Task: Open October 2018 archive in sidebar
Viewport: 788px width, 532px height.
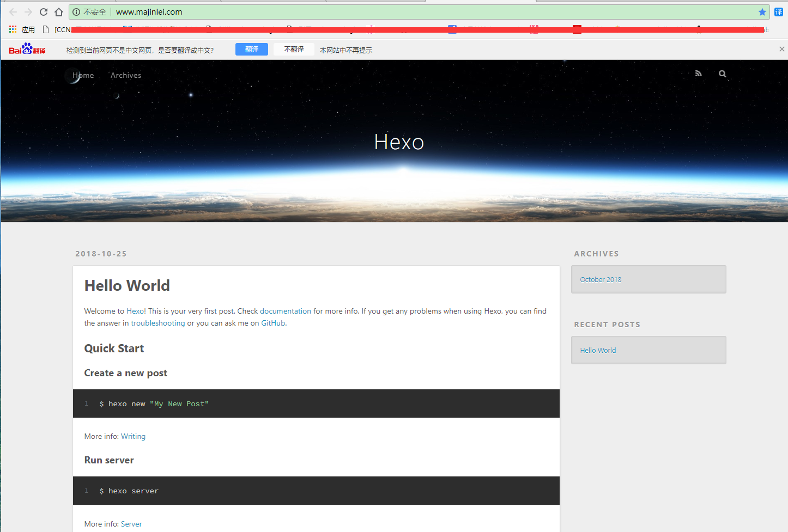Action: pos(601,279)
